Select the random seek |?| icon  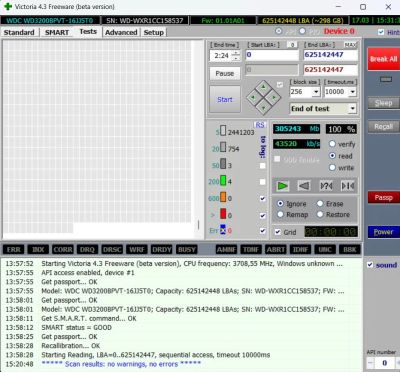(x=326, y=186)
